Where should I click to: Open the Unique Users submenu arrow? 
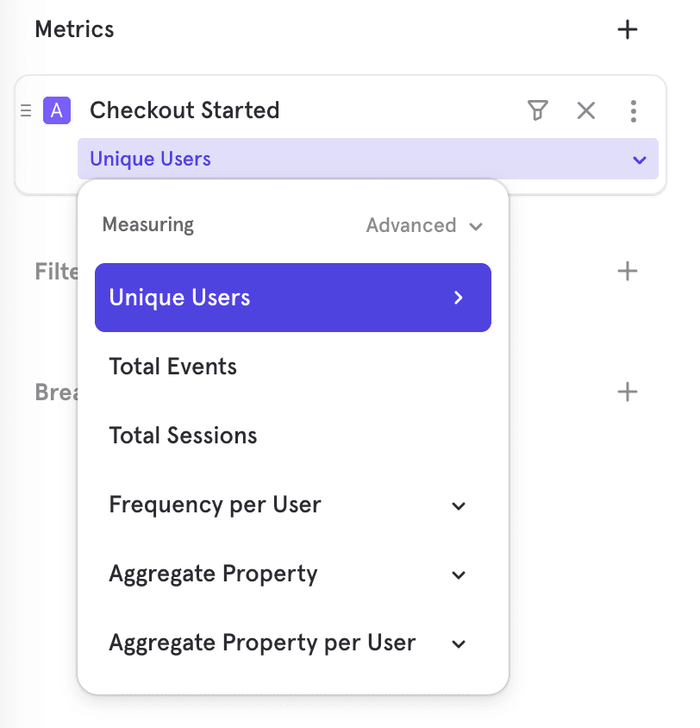[x=459, y=298]
